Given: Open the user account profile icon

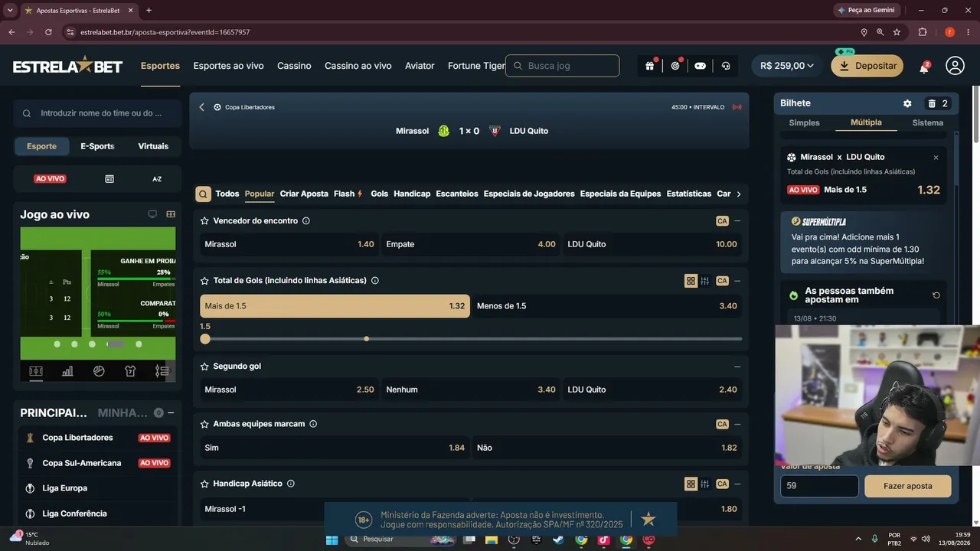Looking at the screenshot, I should [x=955, y=66].
